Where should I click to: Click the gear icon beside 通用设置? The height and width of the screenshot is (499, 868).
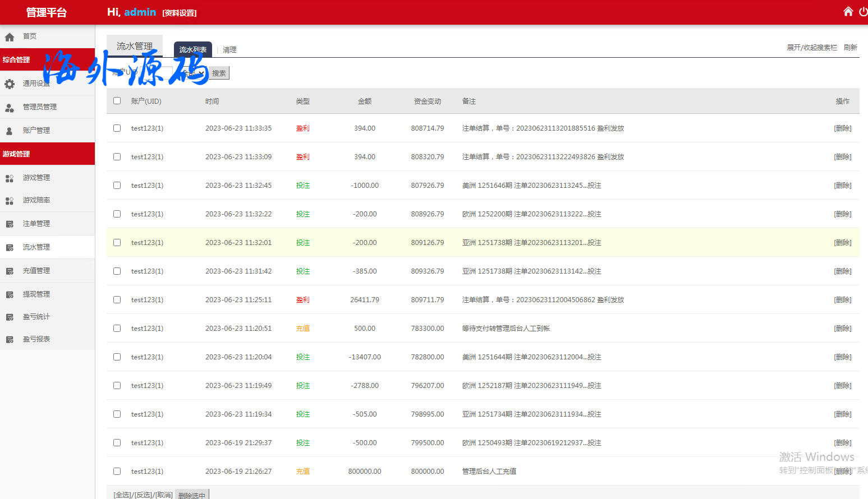click(10, 84)
